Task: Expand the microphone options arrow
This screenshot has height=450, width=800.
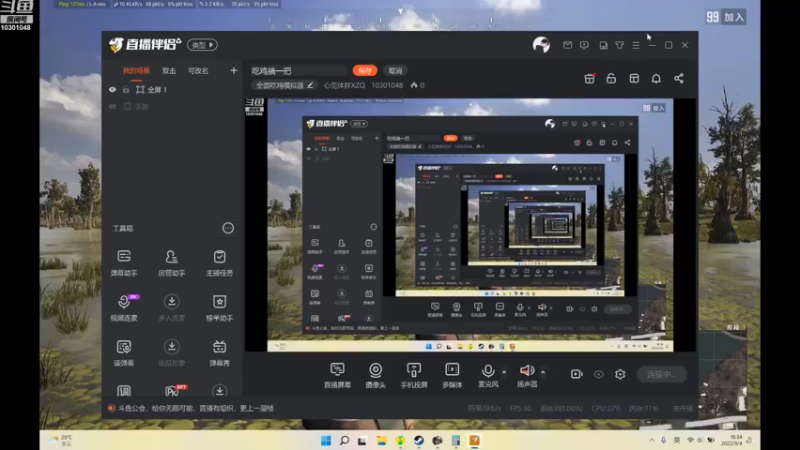Action: [504, 372]
